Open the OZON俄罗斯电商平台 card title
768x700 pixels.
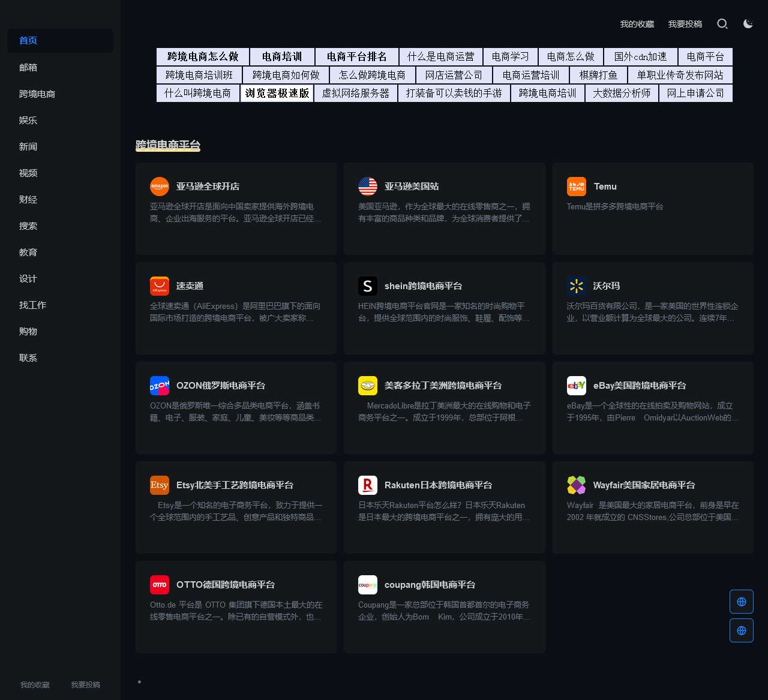[x=221, y=386]
